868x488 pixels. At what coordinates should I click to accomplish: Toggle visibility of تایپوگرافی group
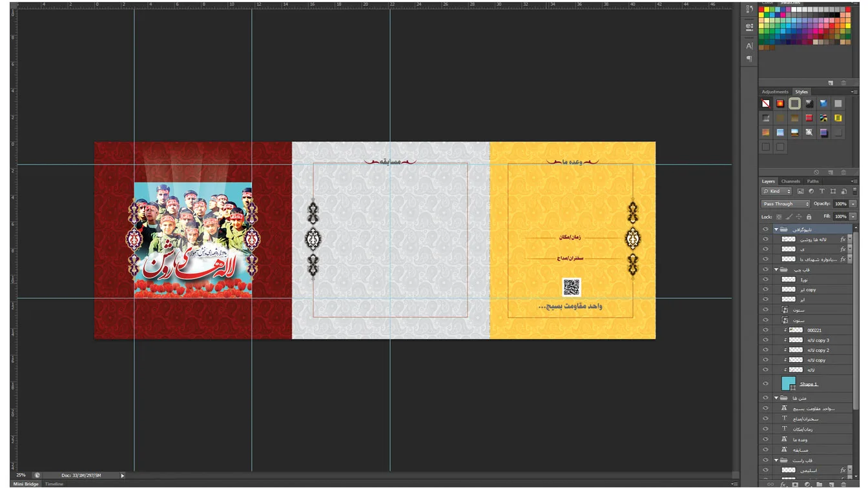coord(765,229)
